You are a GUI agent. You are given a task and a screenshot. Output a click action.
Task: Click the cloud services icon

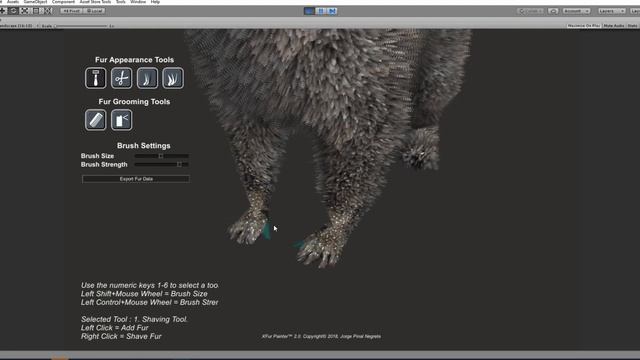point(553,11)
